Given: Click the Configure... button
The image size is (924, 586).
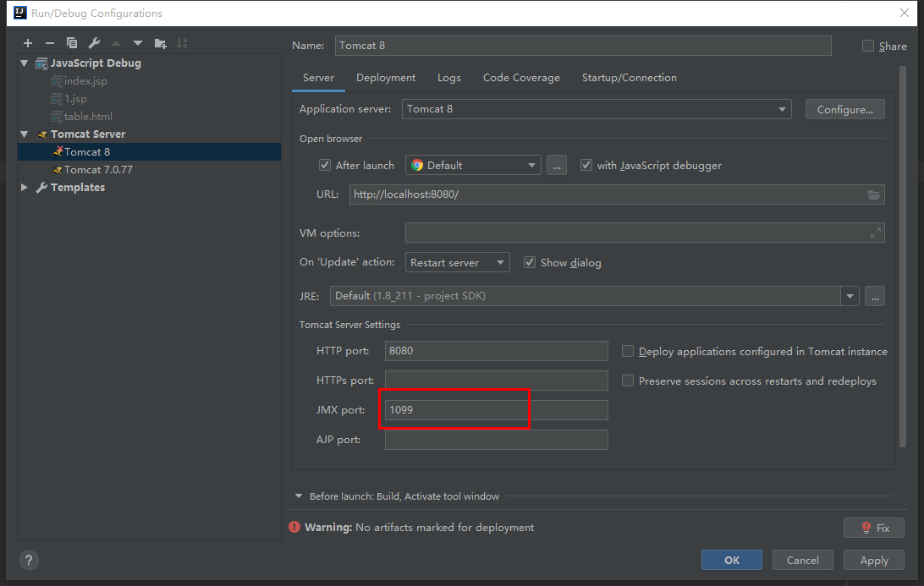Looking at the screenshot, I should 845,110.
